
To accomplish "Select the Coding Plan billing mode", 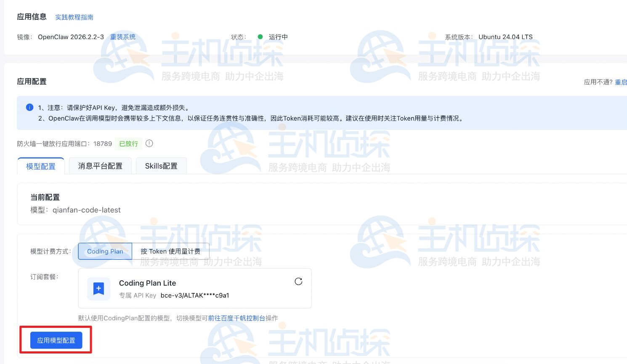I will point(105,251).
